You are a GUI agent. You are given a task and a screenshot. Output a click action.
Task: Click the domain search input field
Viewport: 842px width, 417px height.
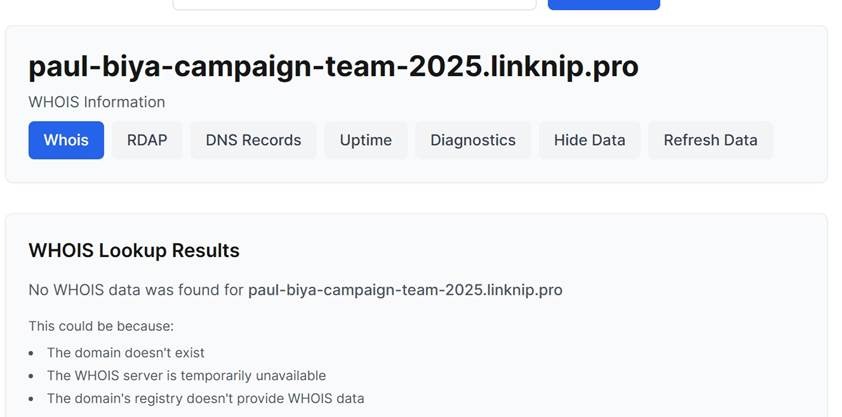354,4
